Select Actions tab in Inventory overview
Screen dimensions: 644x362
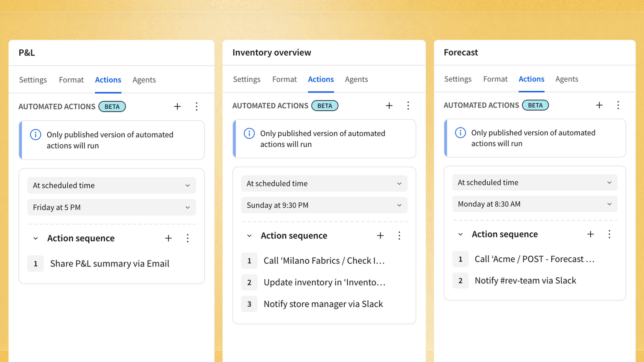(321, 79)
